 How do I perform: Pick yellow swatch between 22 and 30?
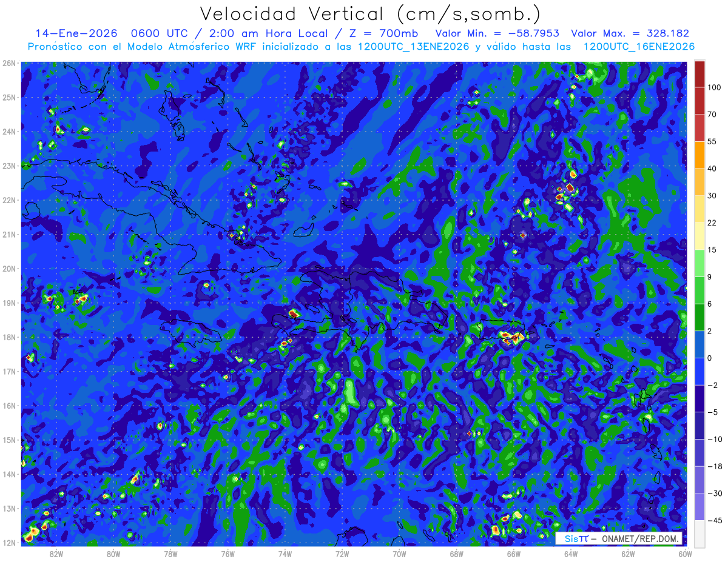[699, 208]
